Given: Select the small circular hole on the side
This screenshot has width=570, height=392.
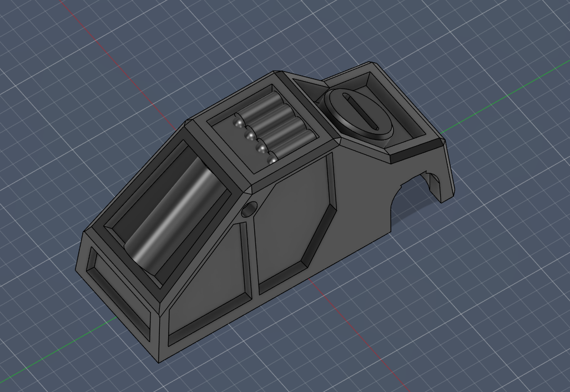Looking at the screenshot, I should (x=249, y=209).
